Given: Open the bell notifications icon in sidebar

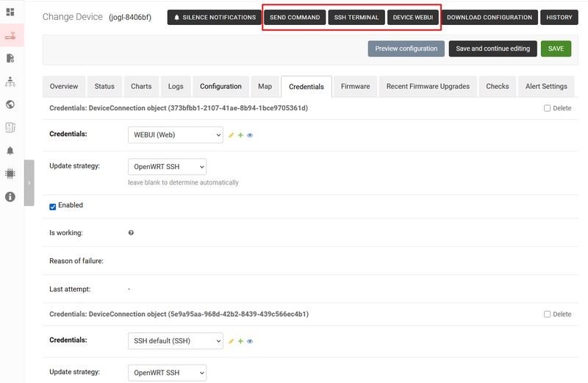Looking at the screenshot, I should (10, 151).
